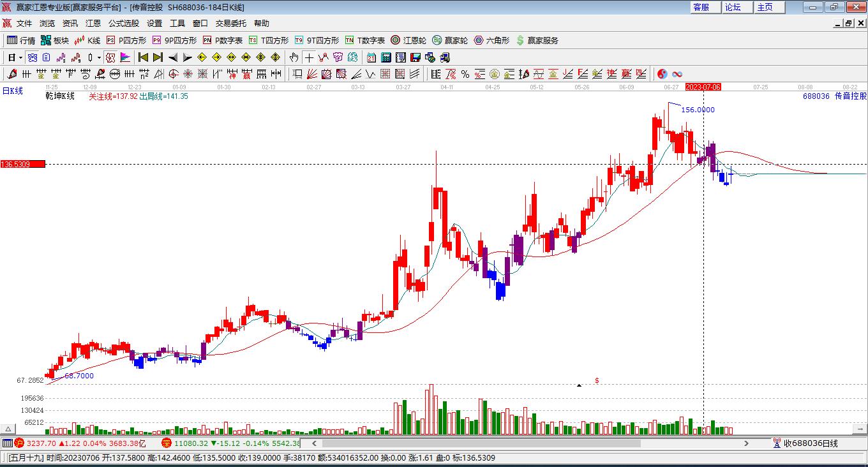Select the red fan lines tool

pos(312,74)
